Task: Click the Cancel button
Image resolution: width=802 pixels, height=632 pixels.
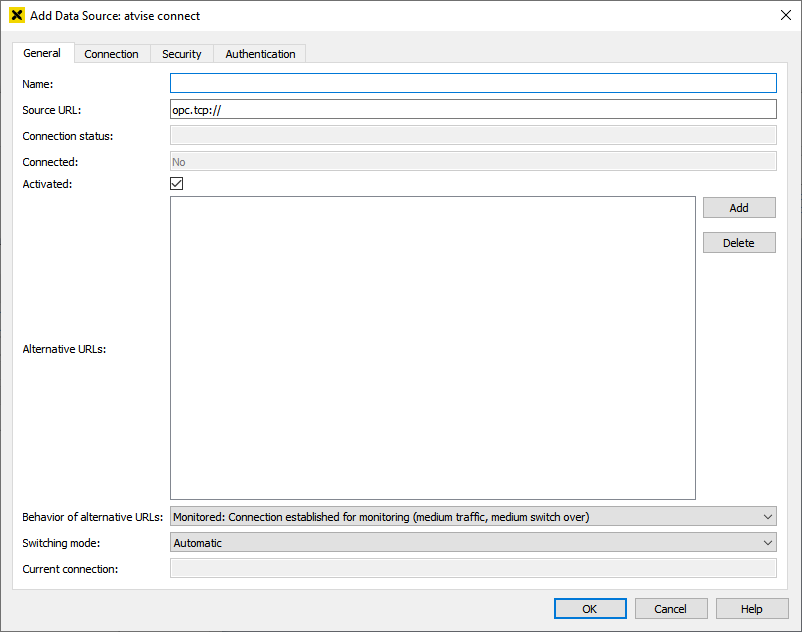Action: coord(670,609)
